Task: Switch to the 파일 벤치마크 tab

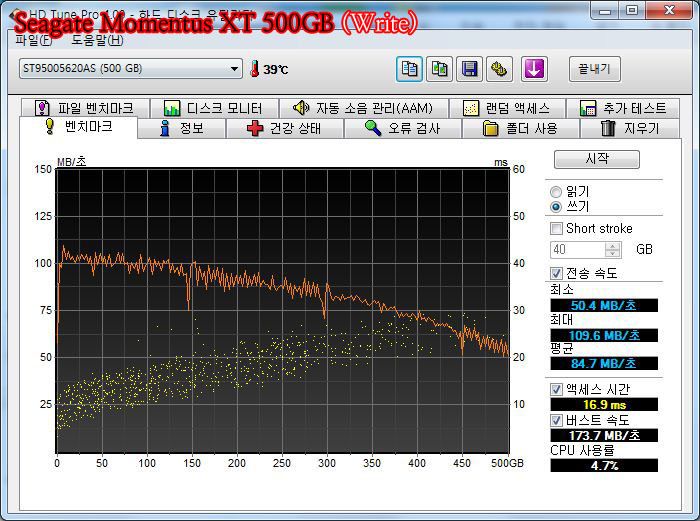Action: (x=85, y=108)
